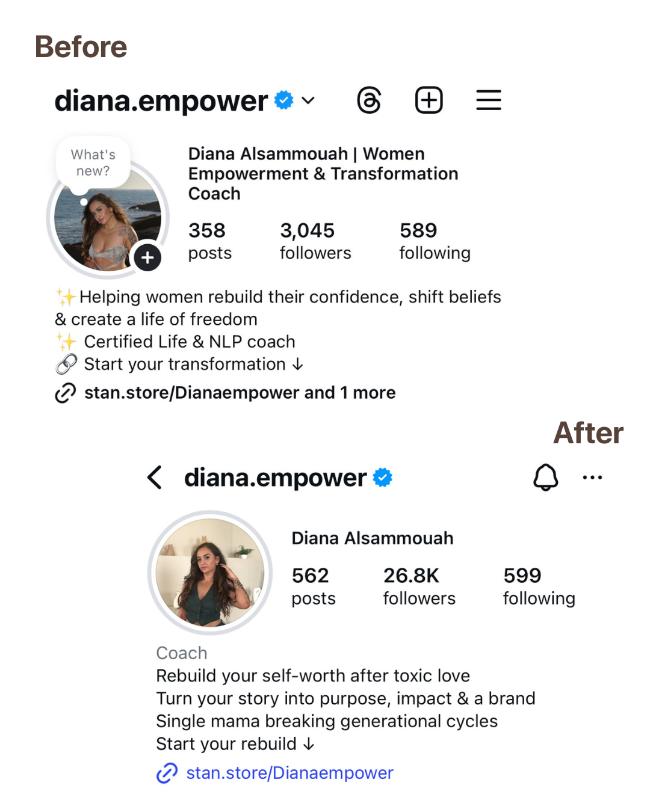Tap the add story plus badge
The width and height of the screenshot is (650, 812).
pos(147,258)
